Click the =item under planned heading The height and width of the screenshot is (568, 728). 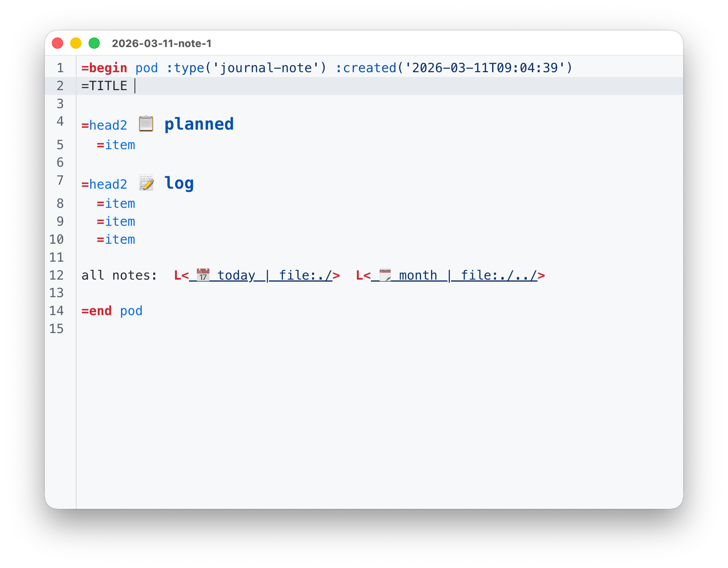pyautogui.click(x=116, y=145)
